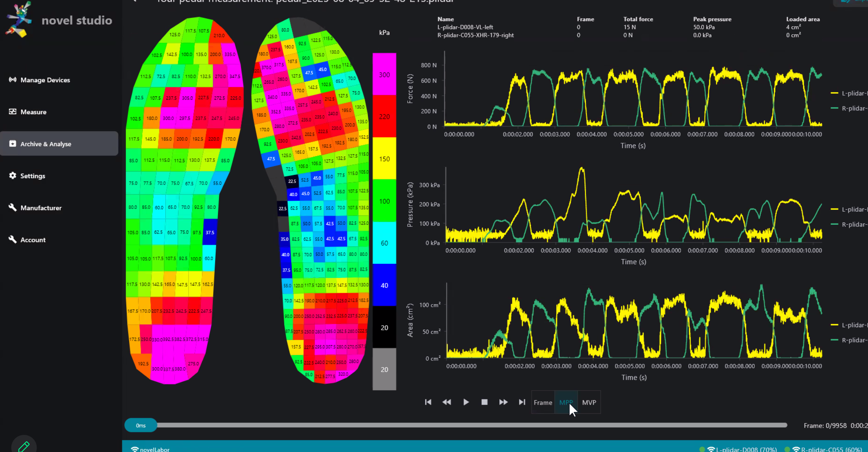The image size is (868, 452).
Task: Open Archive & Analyse page
Action: [x=46, y=144]
